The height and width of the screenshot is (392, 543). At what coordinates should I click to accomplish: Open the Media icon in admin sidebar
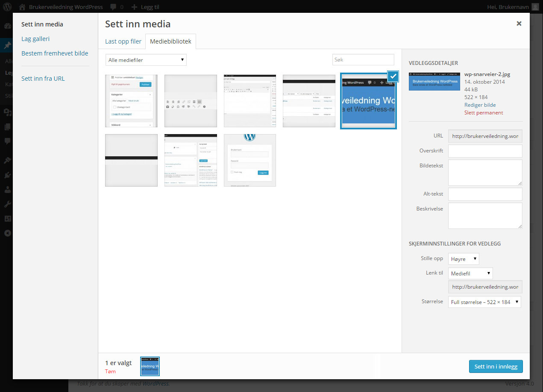[x=7, y=112]
